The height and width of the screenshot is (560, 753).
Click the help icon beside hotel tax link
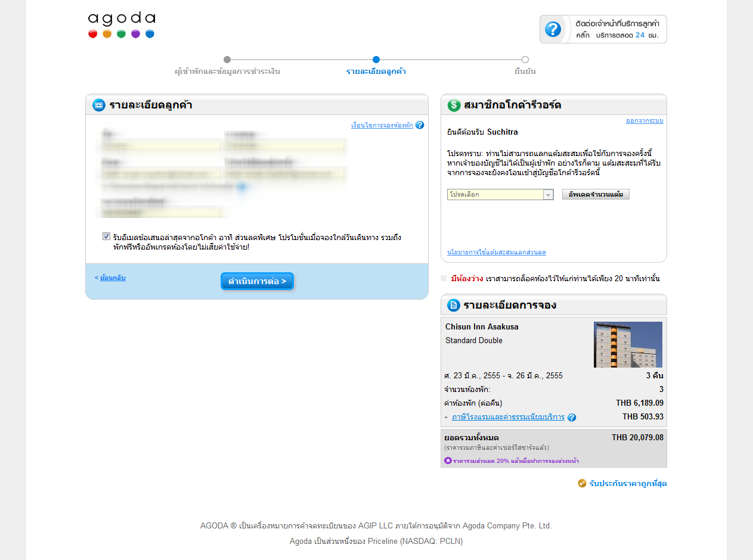(x=572, y=417)
